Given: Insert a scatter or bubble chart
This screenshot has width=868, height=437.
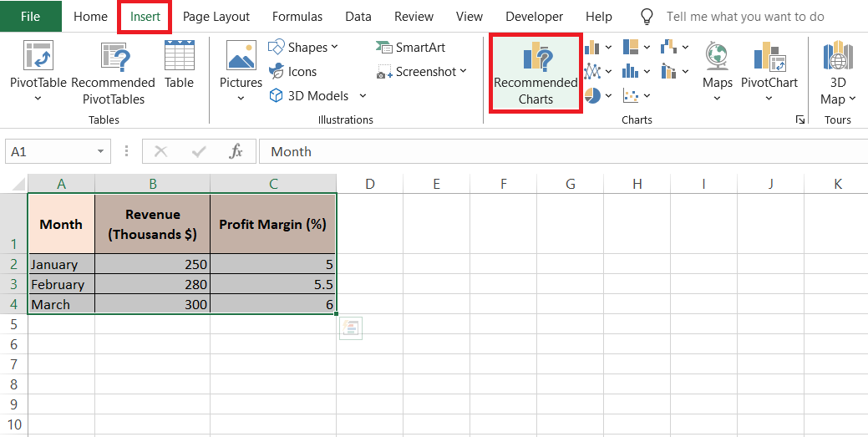Looking at the screenshot, I should (x=631, y=96).
